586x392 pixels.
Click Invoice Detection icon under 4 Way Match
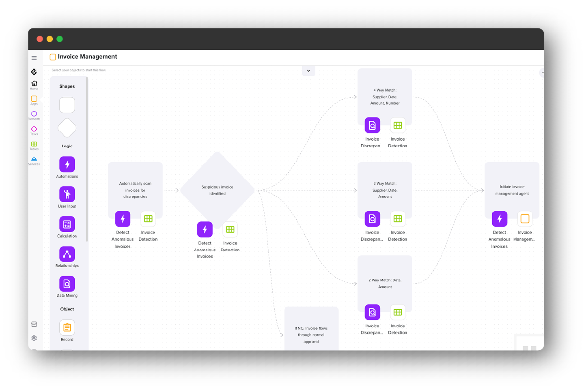pos(398,125)
